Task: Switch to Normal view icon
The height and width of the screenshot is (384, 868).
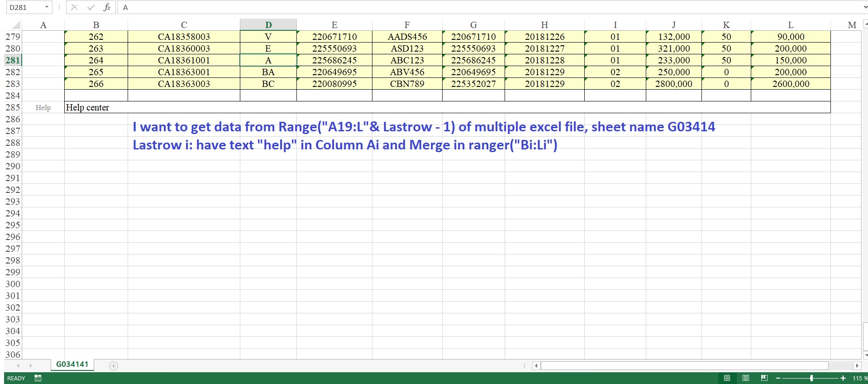Action: (x=727, y=378)
